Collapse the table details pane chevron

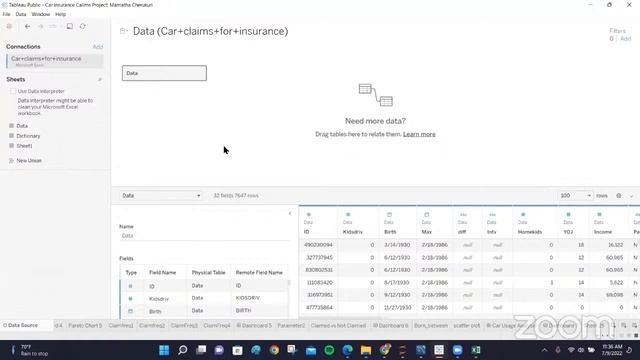(x=290, y=213)
